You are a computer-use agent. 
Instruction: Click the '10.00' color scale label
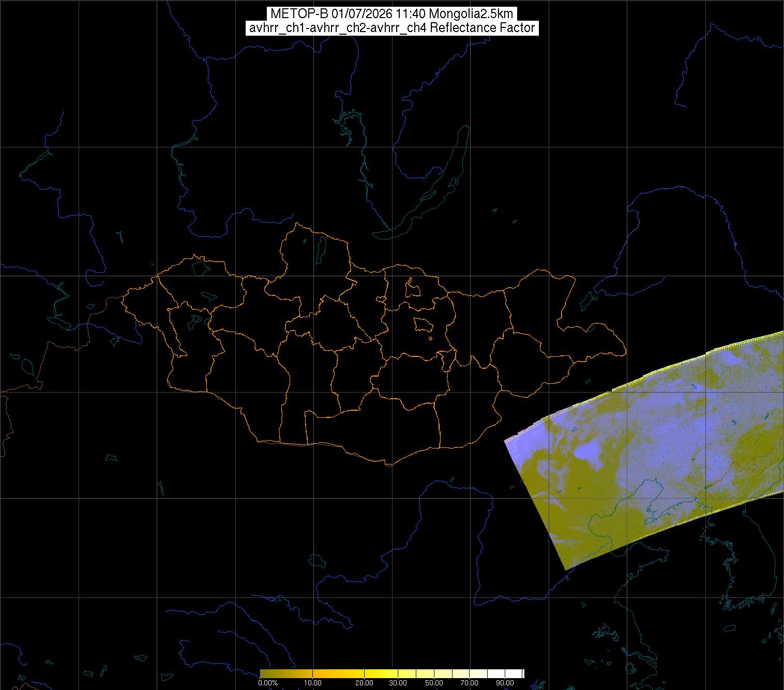click(313, 683)
